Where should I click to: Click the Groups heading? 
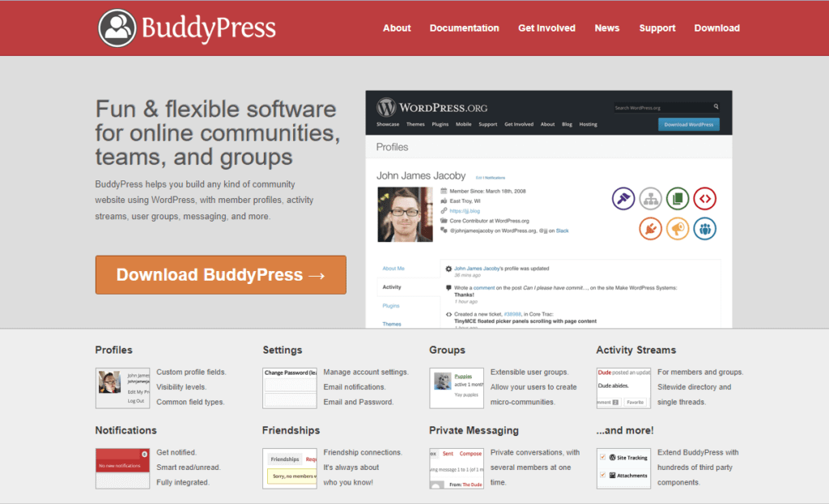[x=447, y=349]
